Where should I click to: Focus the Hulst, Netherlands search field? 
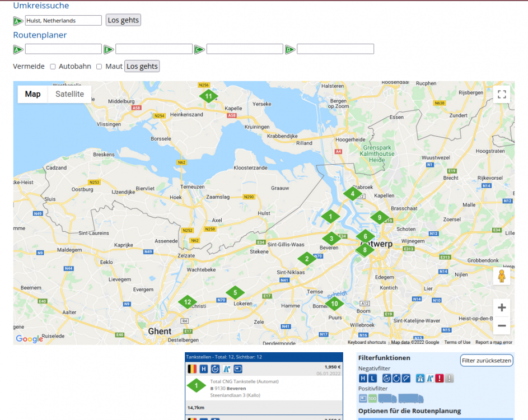pyautogui.click(x=63, y=21)
